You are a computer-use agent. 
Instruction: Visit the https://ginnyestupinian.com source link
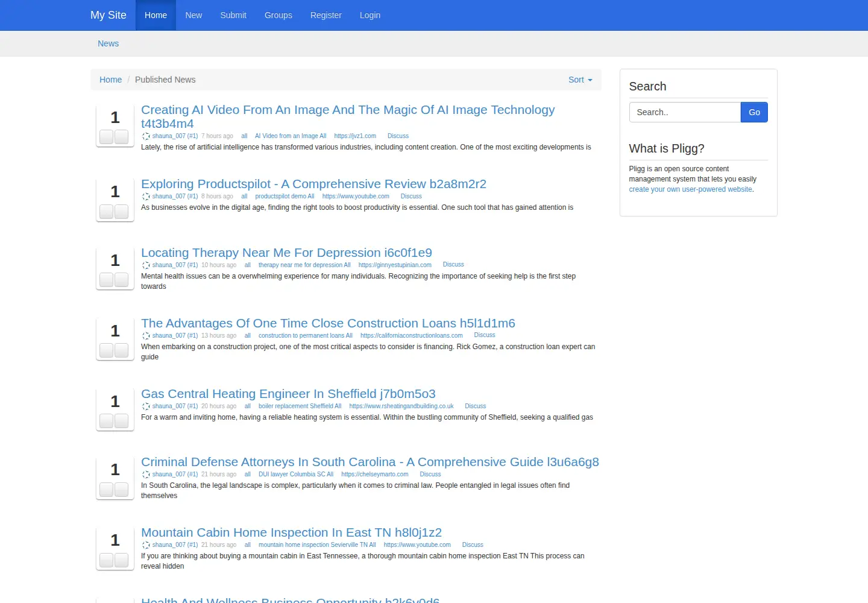pos(395,265)
